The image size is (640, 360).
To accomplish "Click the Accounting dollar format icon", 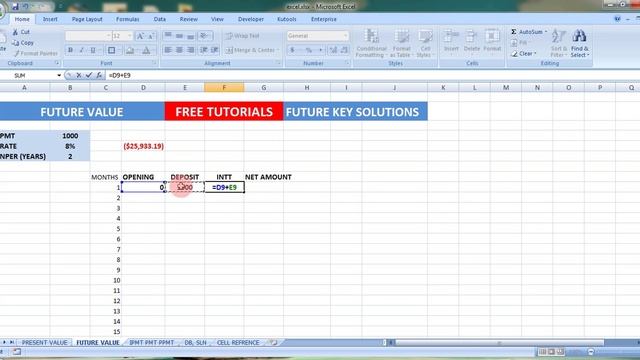I will pos(292,50).
